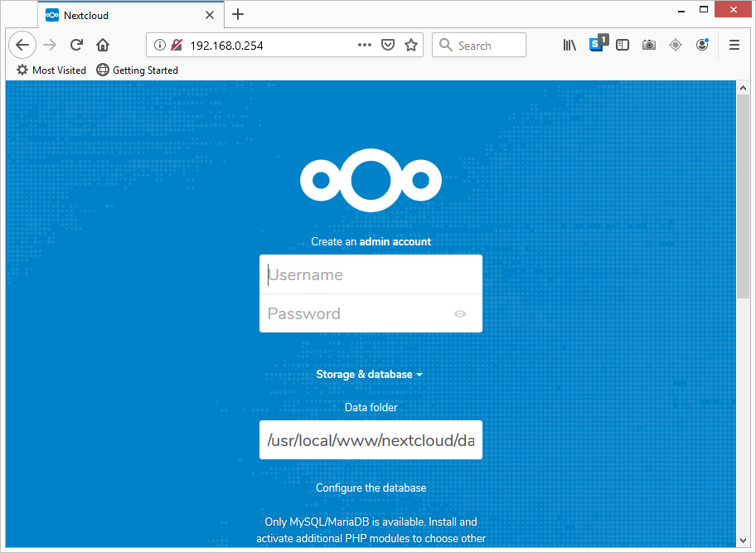Open the Most Visited bookmarks folder

coord(51,70)
